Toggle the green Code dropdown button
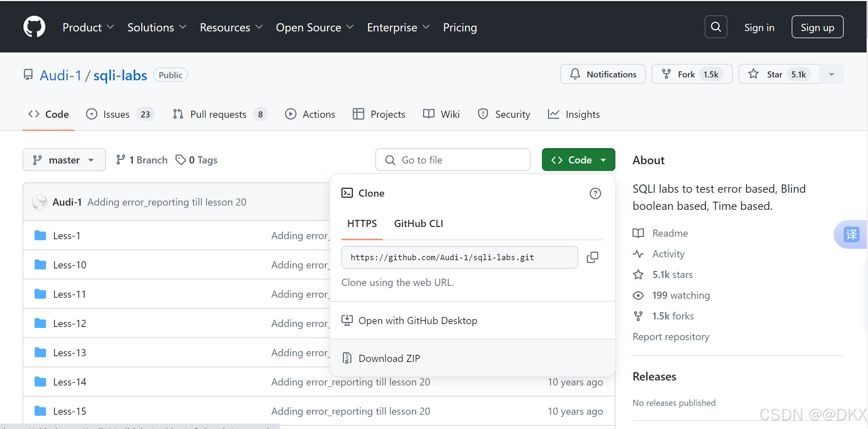 click(x=578, y=160)
